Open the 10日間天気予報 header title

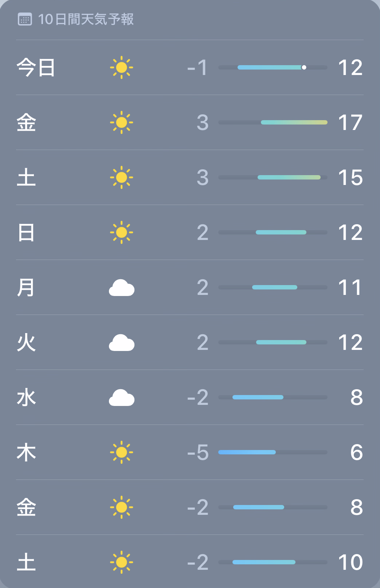(86, 19)
